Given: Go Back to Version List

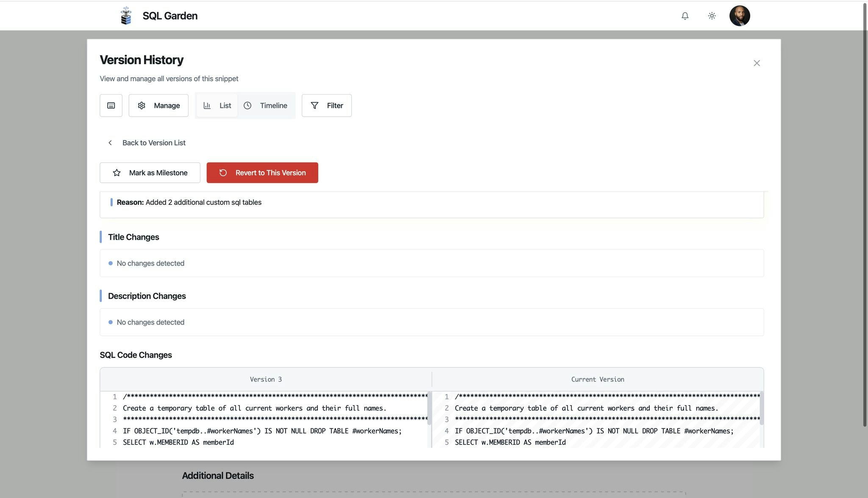Looking at the screenshot, I should (x=154, y=143).
